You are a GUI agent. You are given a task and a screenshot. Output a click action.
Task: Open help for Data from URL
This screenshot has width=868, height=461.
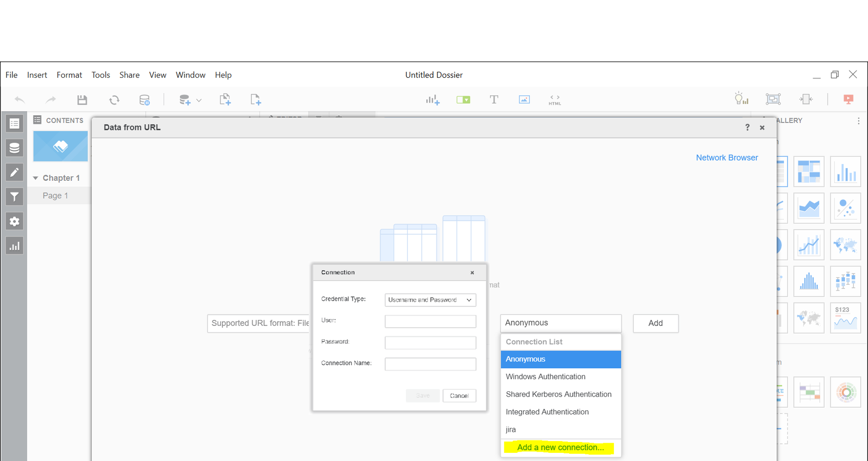click(x=747, y=128)
